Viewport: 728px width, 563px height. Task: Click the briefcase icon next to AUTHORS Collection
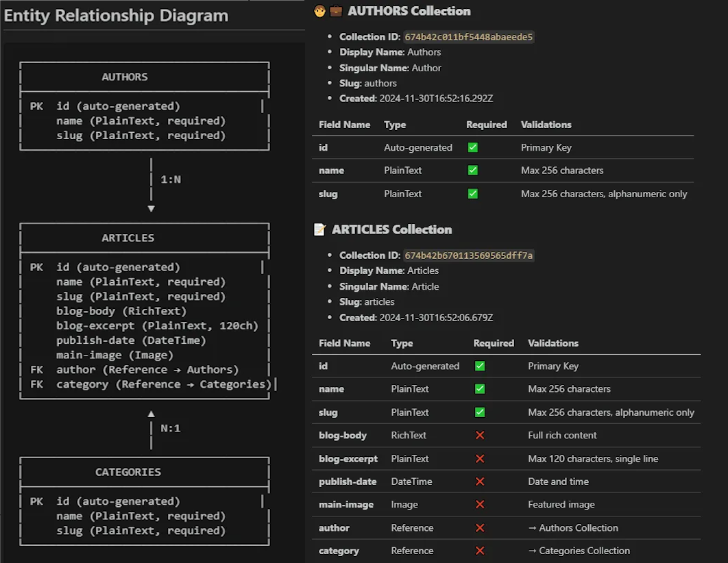pos(336,11)
